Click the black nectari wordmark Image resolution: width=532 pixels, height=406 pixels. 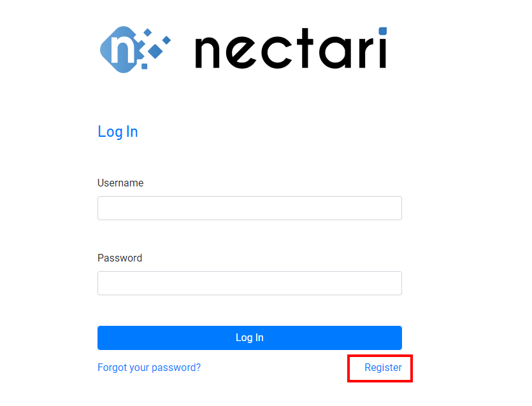pos(291,48)
